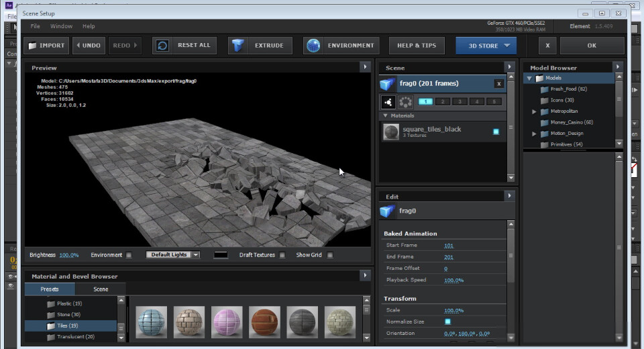
Task: Open the 3D Store dropdown
Action: point(486,46)
